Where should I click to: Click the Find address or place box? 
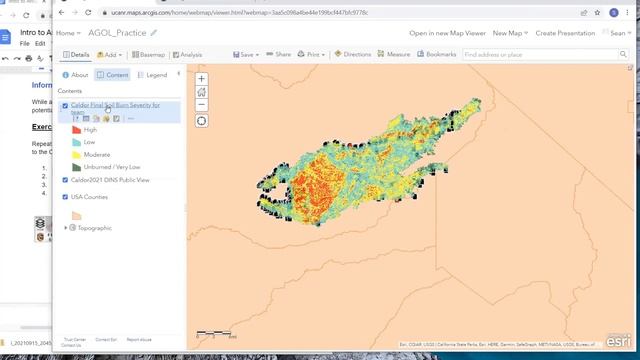point(540,54)
